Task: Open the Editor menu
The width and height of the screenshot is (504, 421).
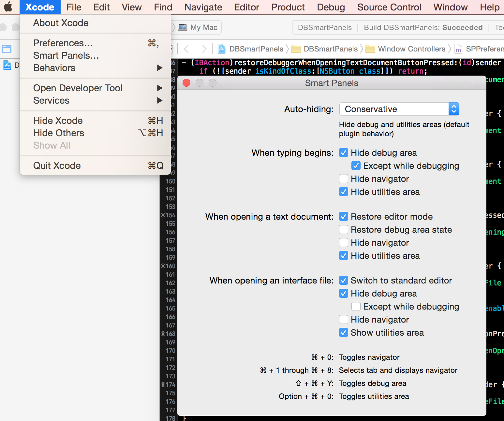Action: pyautogui.click(x=246, y=7)
